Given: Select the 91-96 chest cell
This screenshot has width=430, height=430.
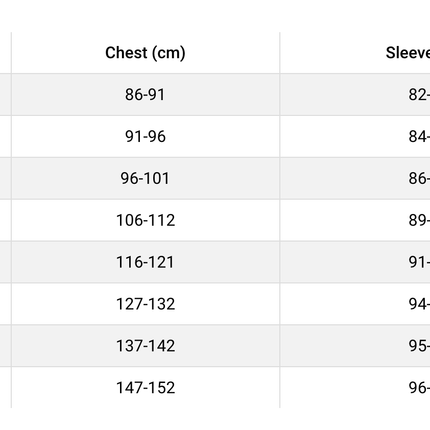Looking at the screenshot, I should click(x=145, y=137).
